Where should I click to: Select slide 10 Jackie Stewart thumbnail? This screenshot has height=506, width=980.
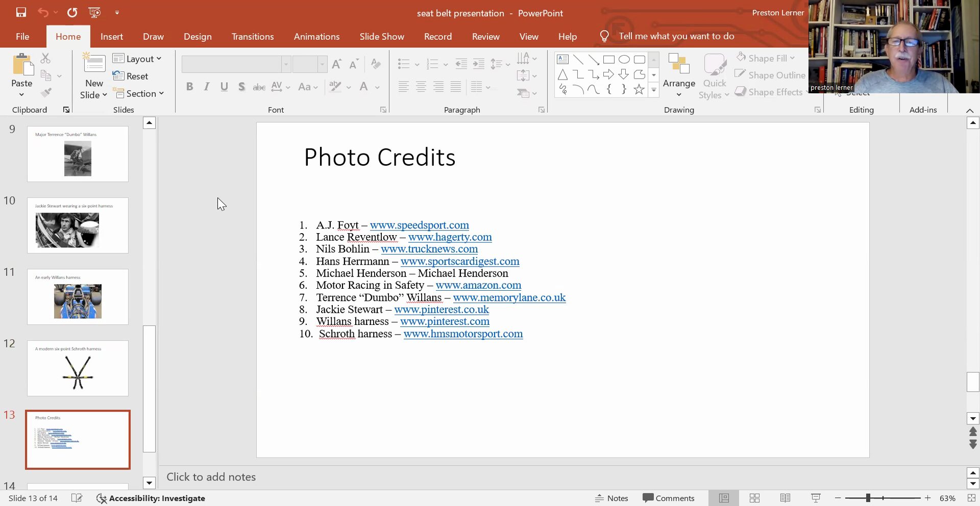click(78, 225)
